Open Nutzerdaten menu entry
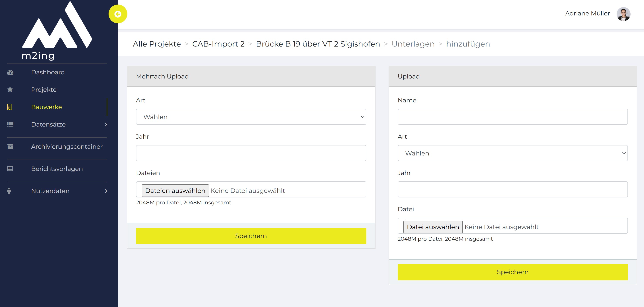The width and height of the screenshot is (644, 307). pos(50,191)
